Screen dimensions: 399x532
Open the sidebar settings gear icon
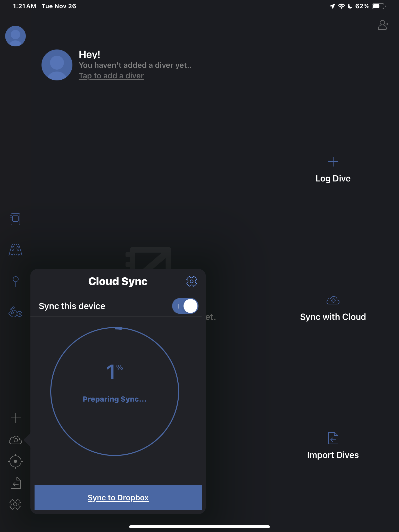(15, 504)
